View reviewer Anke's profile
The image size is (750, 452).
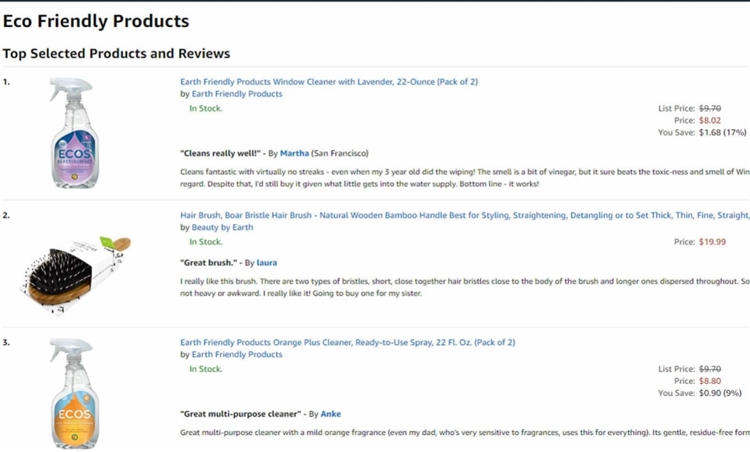330,414
